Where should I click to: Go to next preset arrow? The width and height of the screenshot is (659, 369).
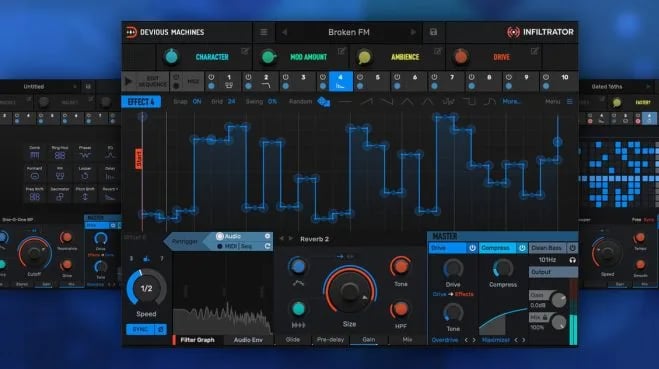pos(413,32)
